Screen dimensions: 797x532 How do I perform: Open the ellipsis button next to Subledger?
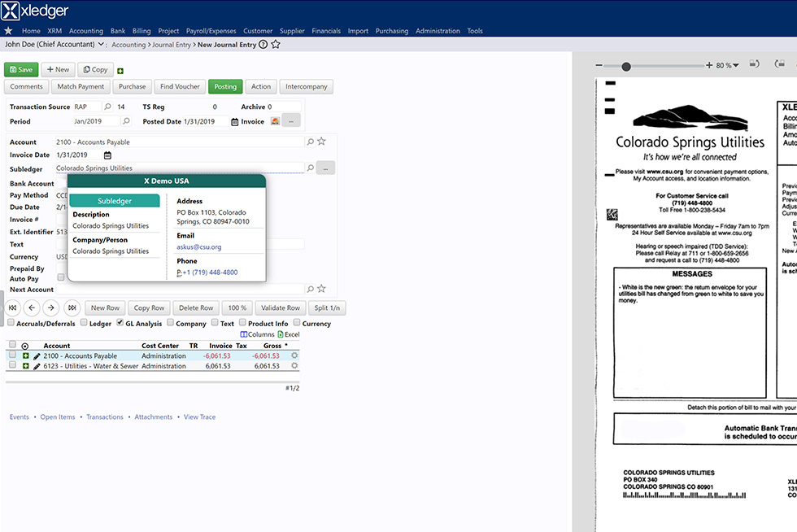325,168
